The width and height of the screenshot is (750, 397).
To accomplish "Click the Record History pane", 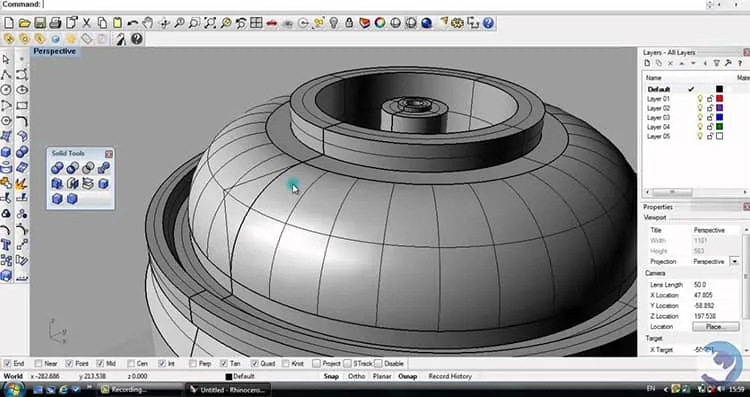I will point(450,376).
